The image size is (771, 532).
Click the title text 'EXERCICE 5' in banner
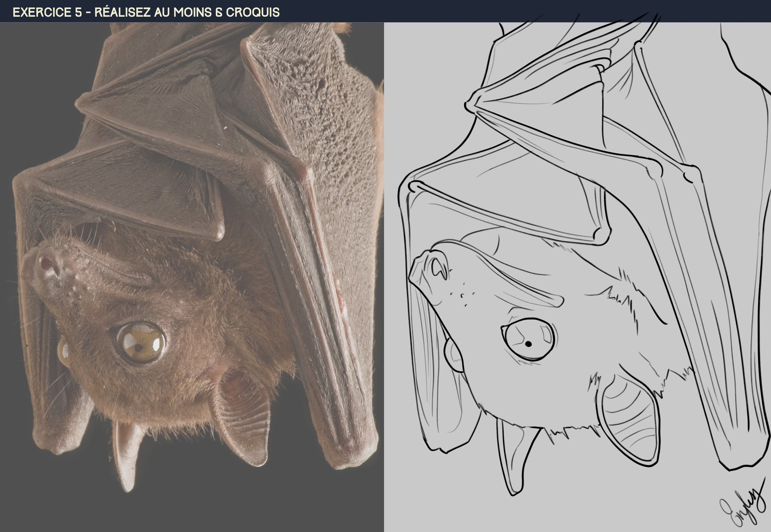coord(47,12)
